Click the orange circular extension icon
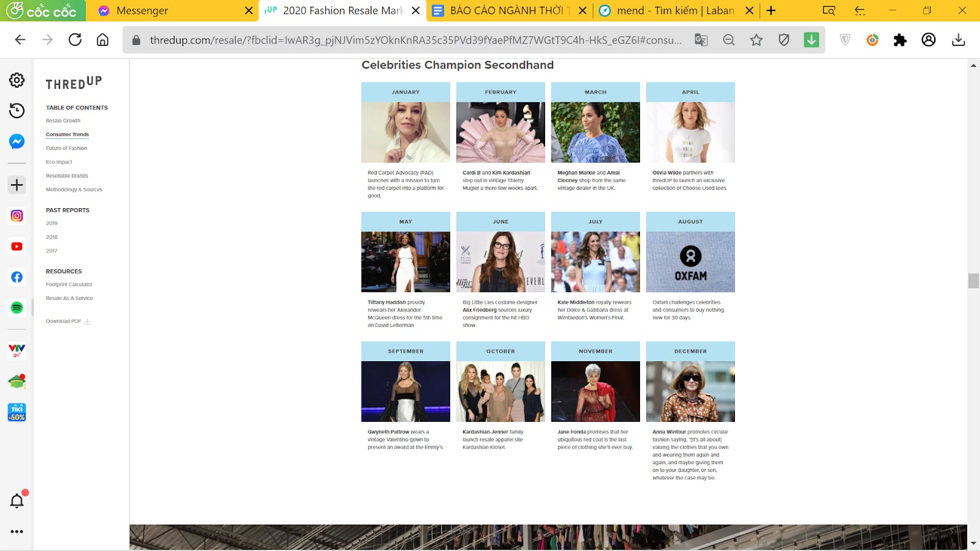 pos(872,40)
